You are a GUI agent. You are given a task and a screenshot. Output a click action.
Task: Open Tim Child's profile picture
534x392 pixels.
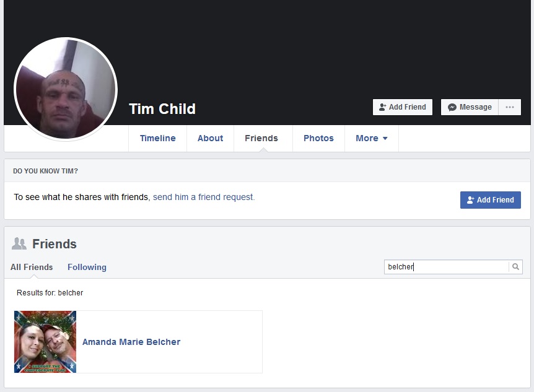(x=66, y=89)
